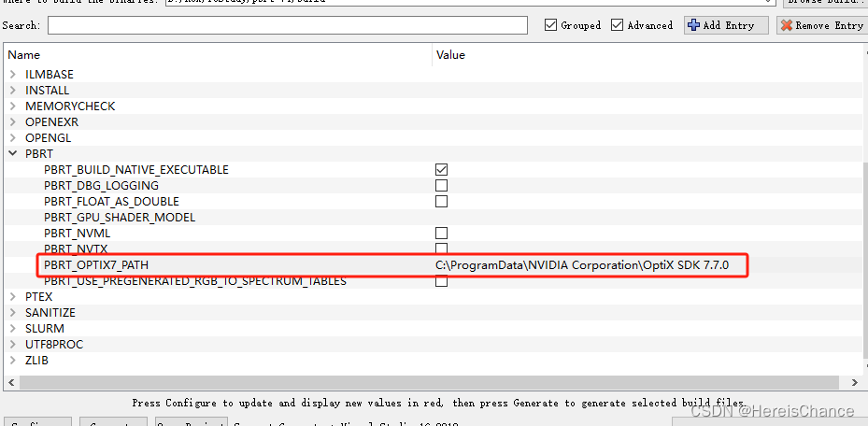Click the Remove Entry button
The width and height of the screenshot is (868, 426).
[822, 25]
